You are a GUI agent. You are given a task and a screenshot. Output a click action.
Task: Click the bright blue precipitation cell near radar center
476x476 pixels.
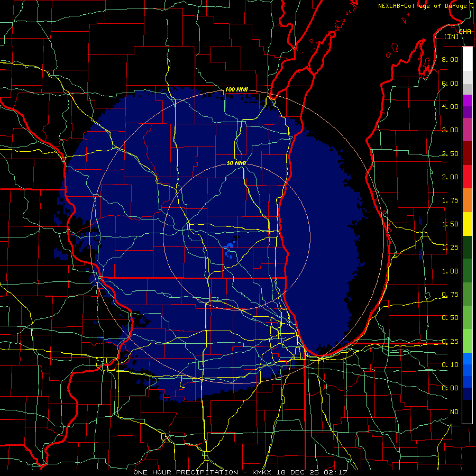coord(229,250)
